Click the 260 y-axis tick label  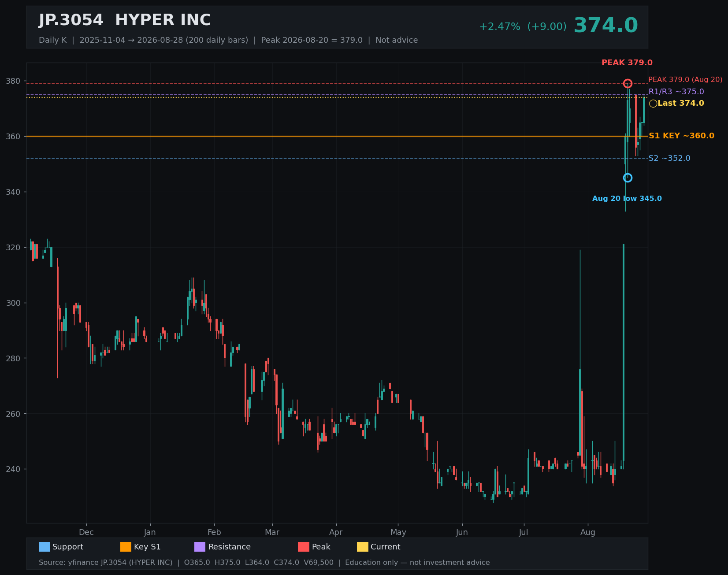(x=13, y=414)
